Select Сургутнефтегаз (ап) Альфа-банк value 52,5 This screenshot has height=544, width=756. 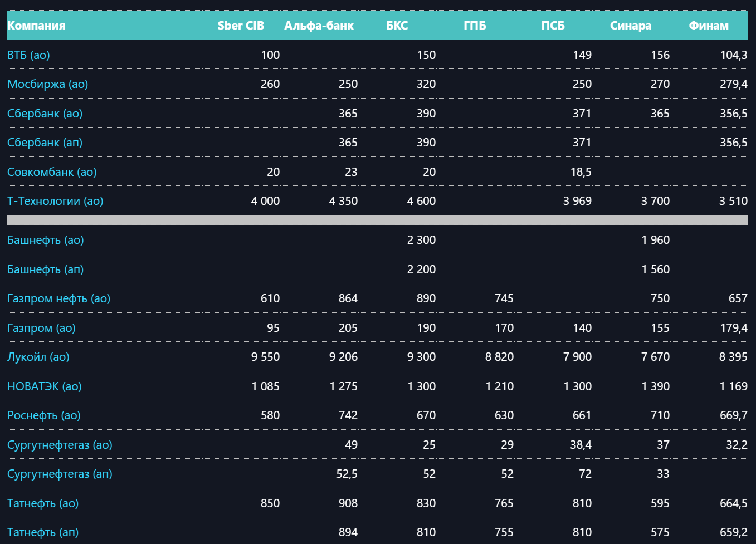347,474
